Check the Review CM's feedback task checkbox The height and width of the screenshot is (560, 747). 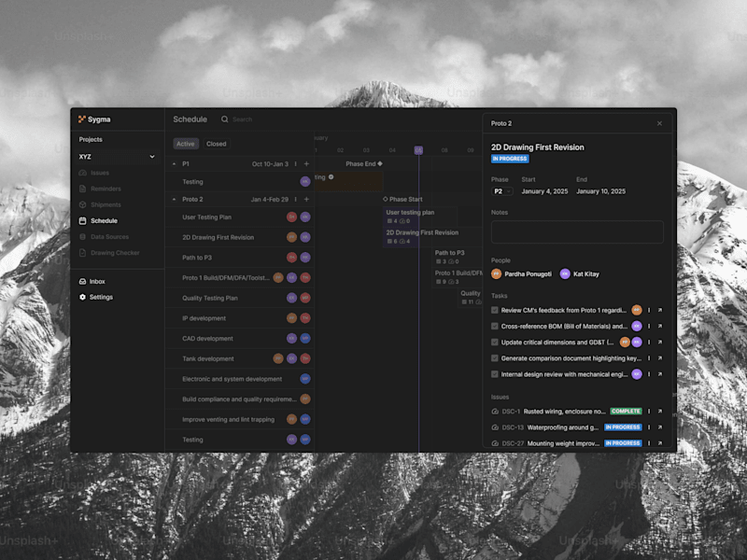tap(495, 310)
